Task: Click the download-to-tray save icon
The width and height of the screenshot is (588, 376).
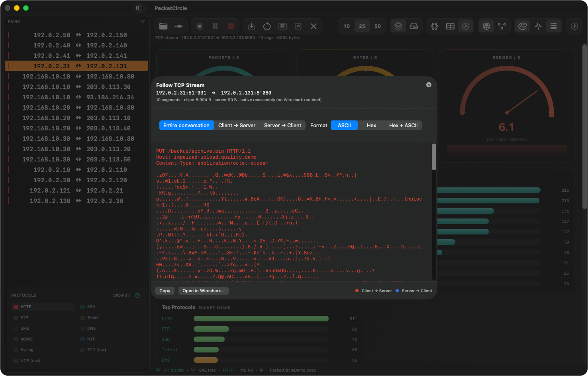Action: click(251, 26)
